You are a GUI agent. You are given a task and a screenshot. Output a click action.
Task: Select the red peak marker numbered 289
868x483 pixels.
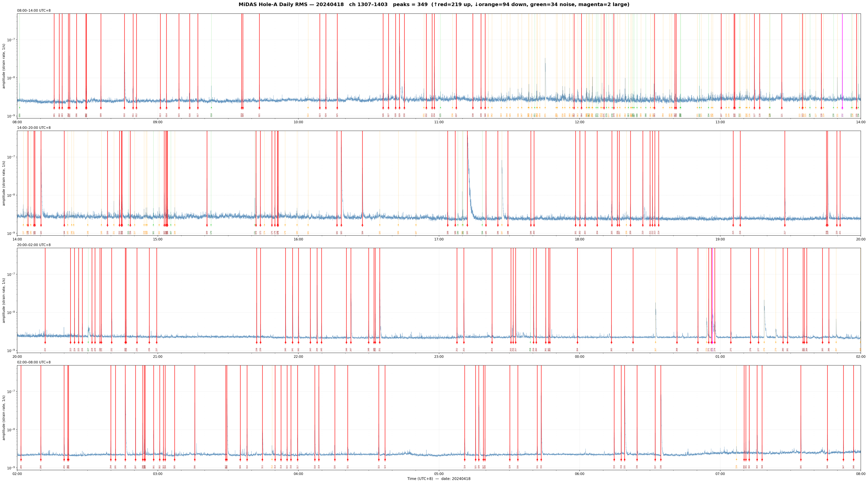pyautogui.click(x=21, y=459)
